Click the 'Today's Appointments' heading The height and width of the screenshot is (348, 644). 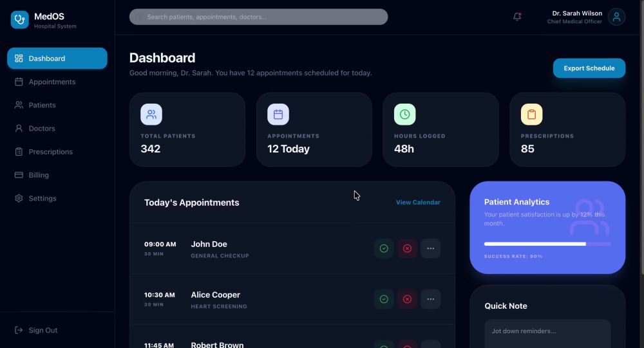pyautogui.click(x=192, y=203)
